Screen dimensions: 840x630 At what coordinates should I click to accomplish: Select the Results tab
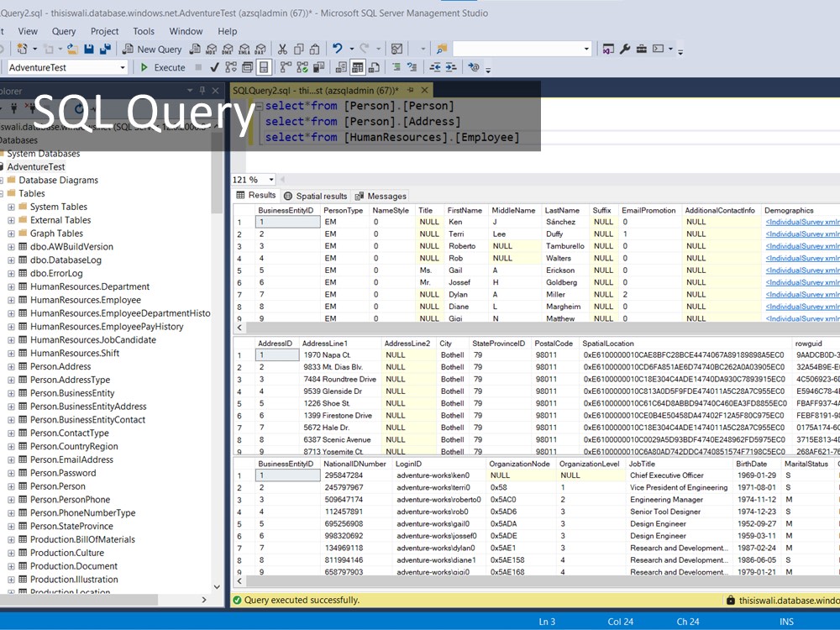pos(256,196)
